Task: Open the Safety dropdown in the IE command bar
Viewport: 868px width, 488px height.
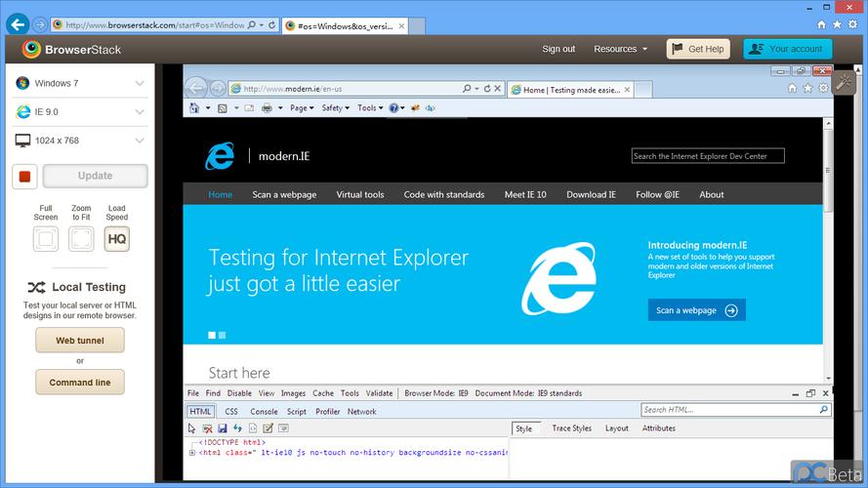Action: click(x=336, y=108)
